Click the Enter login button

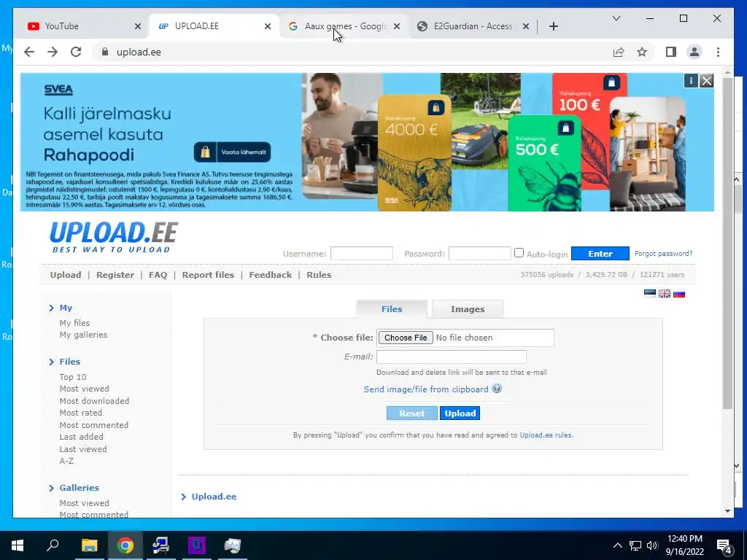(x=600, y=254)
